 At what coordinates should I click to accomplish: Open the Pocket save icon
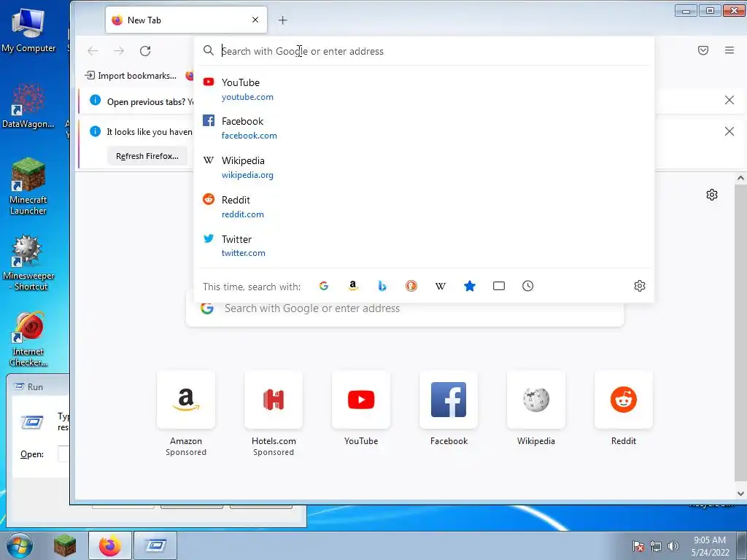click(703, 50)
